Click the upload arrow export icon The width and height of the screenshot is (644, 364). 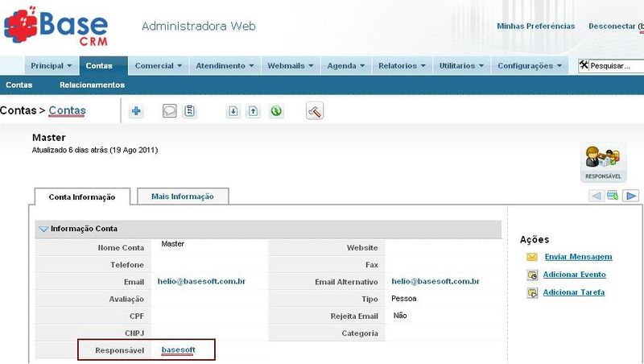253,111
